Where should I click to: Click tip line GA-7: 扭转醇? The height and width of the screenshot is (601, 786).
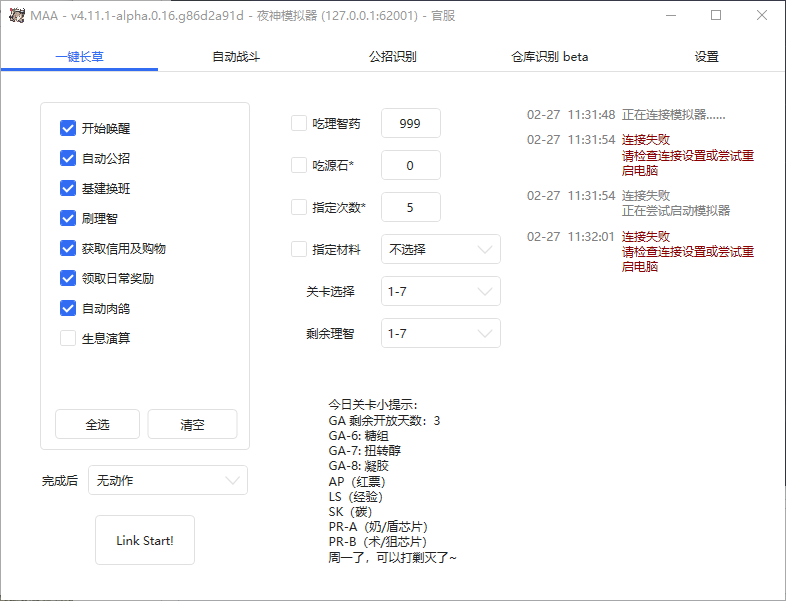tap(364, 451)
